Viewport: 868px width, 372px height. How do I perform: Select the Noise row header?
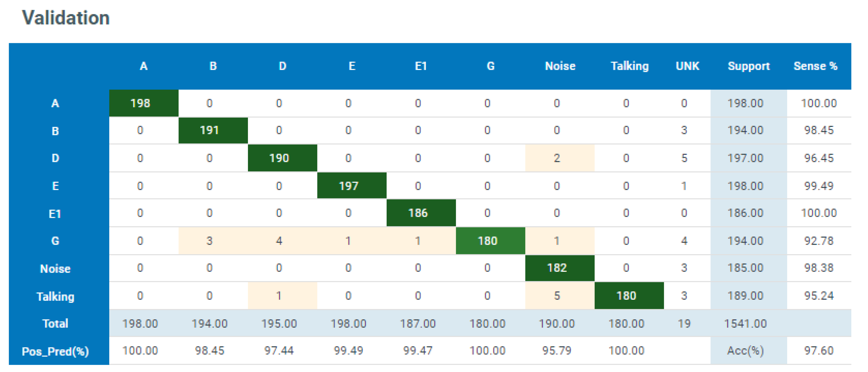pos(55,269)
